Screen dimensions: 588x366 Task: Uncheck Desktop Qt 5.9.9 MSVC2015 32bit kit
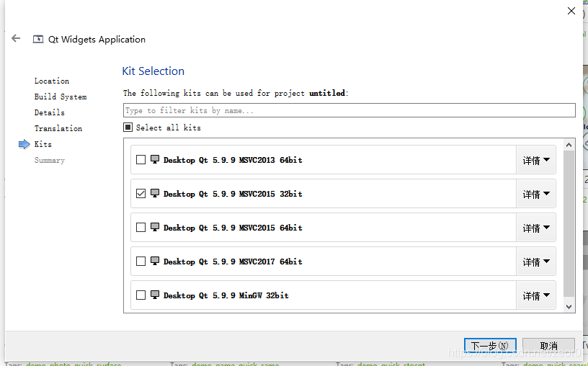click(x=141, y=194)
